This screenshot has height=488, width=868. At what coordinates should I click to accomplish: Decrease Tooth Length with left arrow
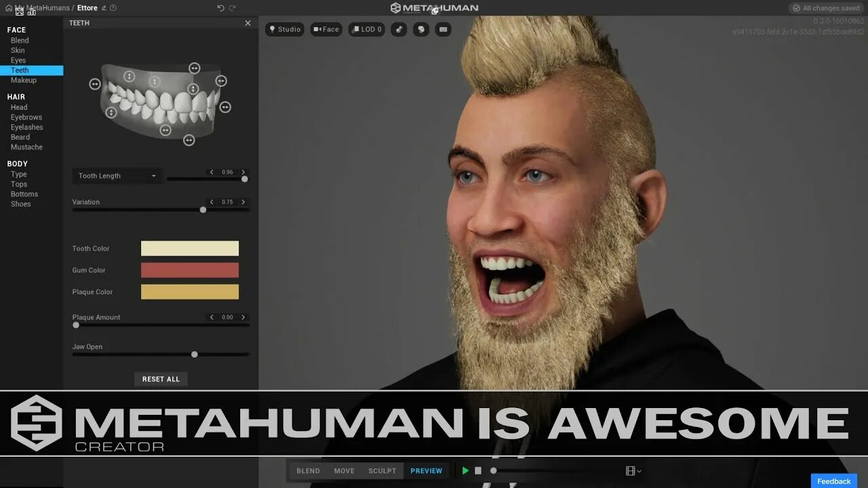point(212,172)
